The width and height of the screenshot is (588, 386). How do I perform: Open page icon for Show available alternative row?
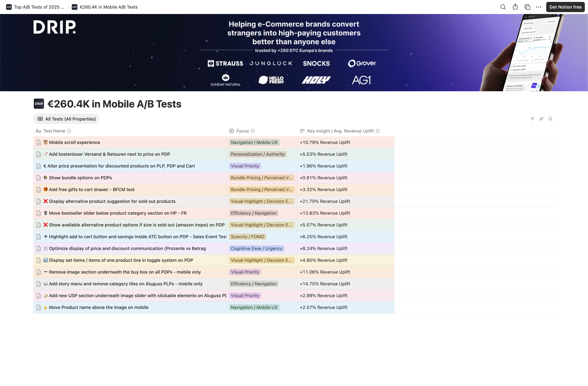(39, 225)
